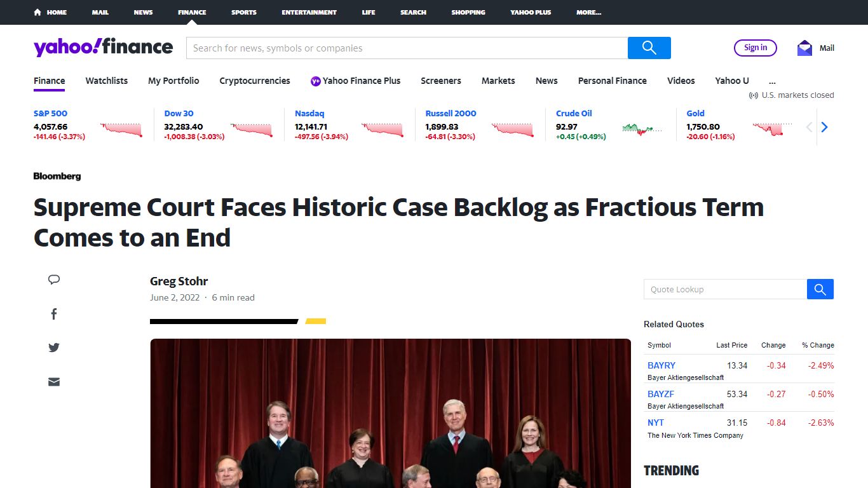Click NYT percent change -2.63%

click(x=821, y=423)
